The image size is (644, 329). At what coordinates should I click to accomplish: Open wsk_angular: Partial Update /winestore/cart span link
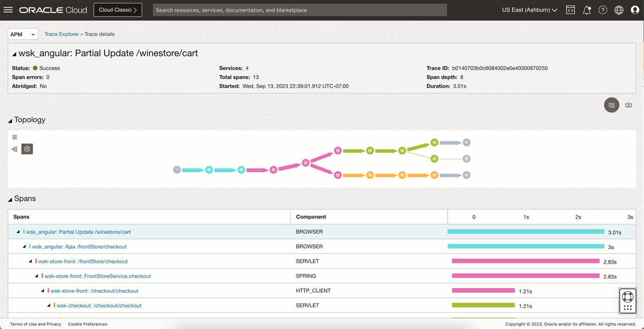point(78,232)
